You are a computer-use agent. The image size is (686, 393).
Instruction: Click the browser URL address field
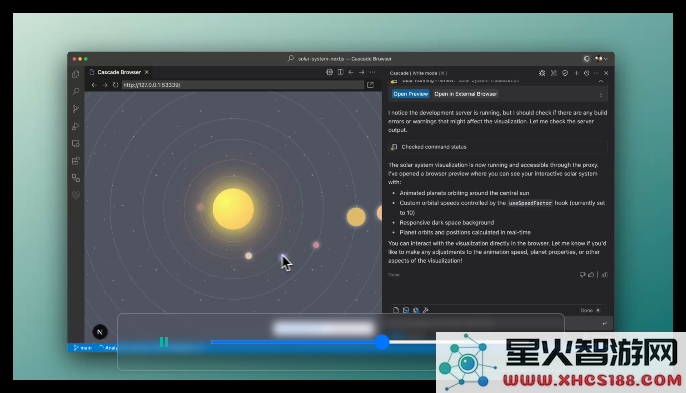(243, 85)
